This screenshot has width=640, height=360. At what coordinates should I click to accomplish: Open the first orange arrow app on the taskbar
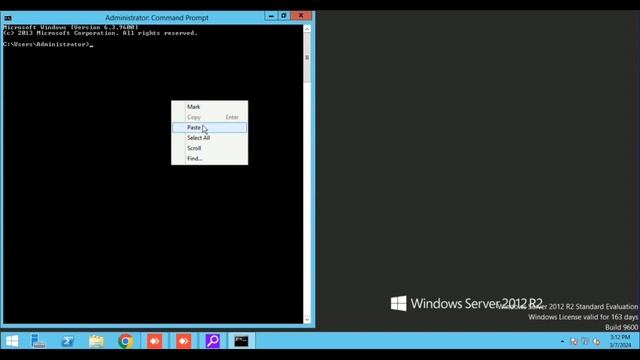tap(154, 341)
